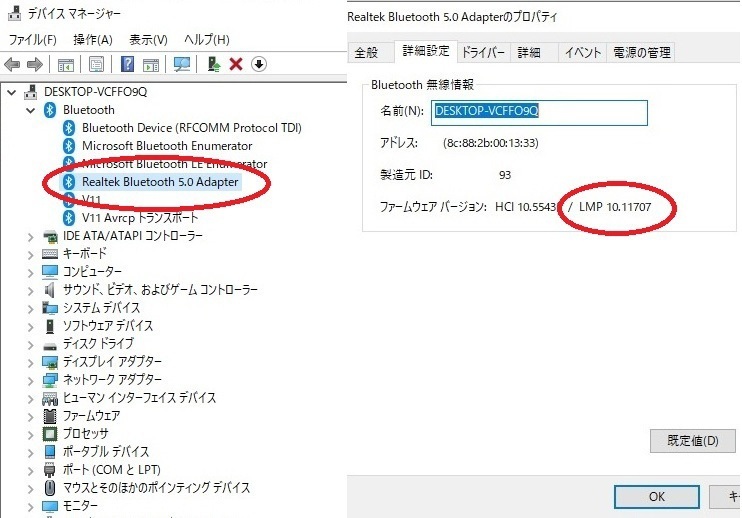The height and width of the screenshot is (518, 742).
Task: Select Microsoft Bluetooth Enumerator device
Action: [x=167, y=146]
